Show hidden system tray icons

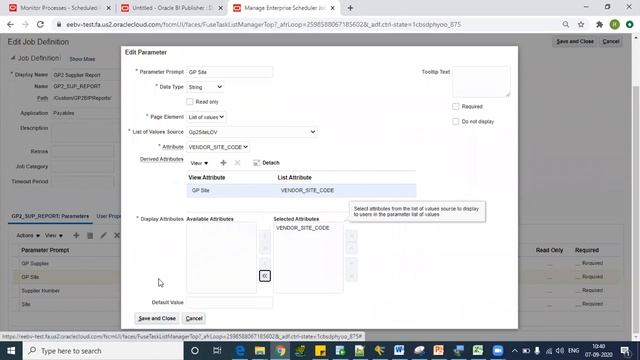pos(515,351)
